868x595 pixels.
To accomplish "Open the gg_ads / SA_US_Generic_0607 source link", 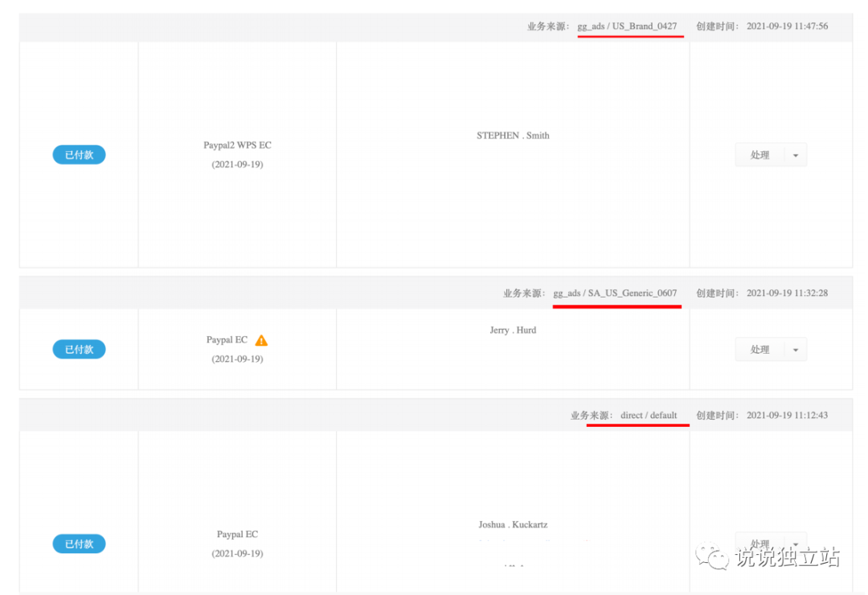I will 616,293.
